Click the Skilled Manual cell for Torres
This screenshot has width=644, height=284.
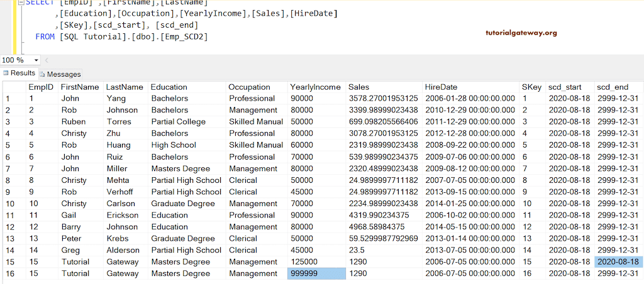click(255, 122)
